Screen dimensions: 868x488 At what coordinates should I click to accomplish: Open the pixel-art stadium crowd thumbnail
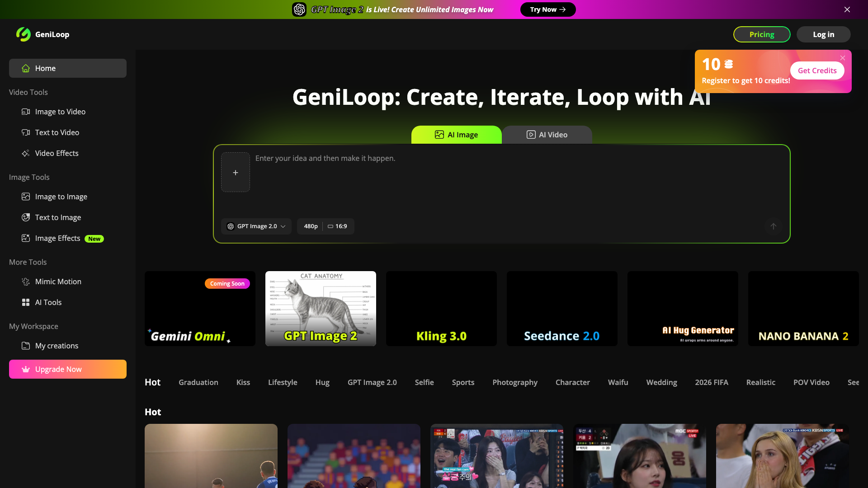pos(354,456)
